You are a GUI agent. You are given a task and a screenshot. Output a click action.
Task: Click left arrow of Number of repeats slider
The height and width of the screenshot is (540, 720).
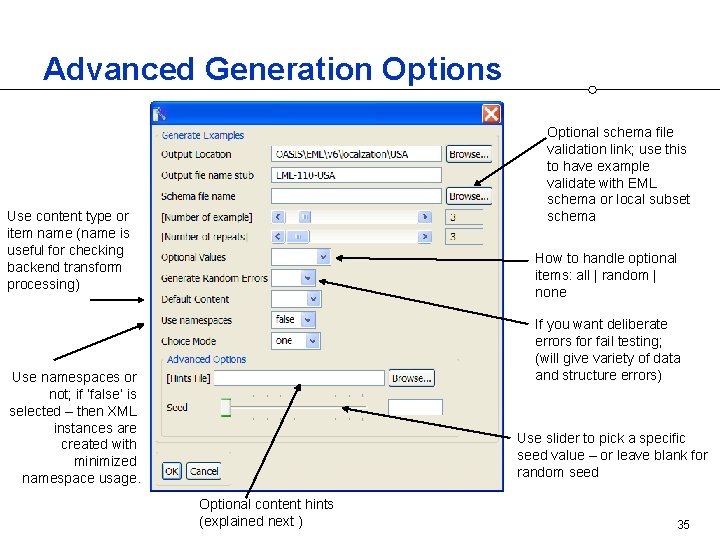pyautogui.click(x=278, y=236)
